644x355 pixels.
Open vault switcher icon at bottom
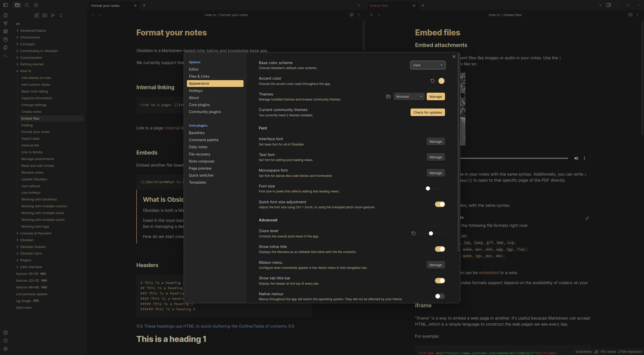[x=6, y=333]
